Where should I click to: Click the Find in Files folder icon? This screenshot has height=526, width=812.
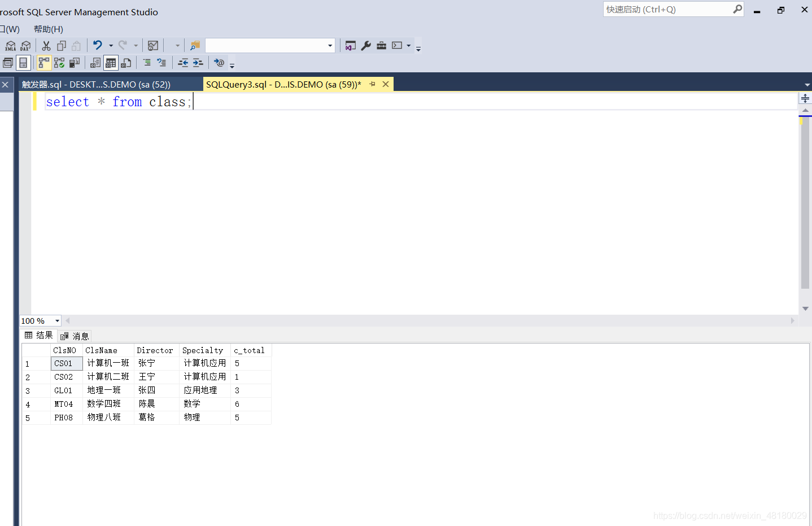195,46
